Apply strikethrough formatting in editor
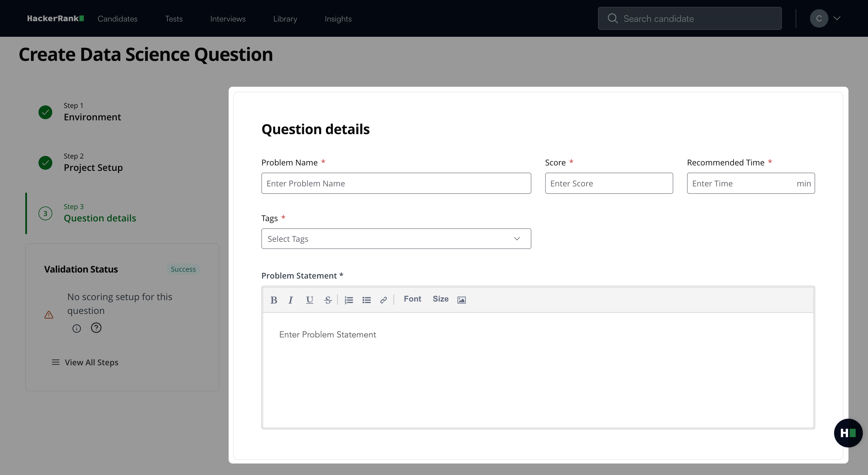Viewport: 868px width, 475px height. click(x=327, y=300)
